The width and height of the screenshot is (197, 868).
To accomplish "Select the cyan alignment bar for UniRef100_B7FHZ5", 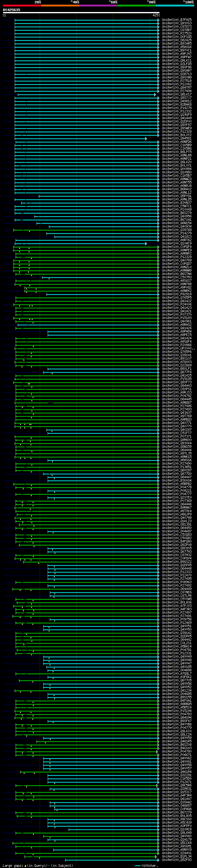I will tap(87, 20).
